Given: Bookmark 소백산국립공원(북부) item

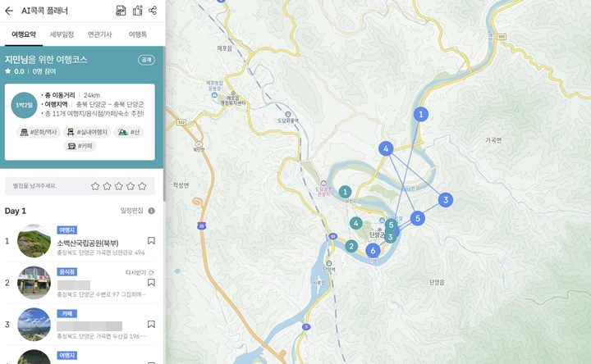Looking at the screenshot, I should pyautogui.click(x=151, y=241).
